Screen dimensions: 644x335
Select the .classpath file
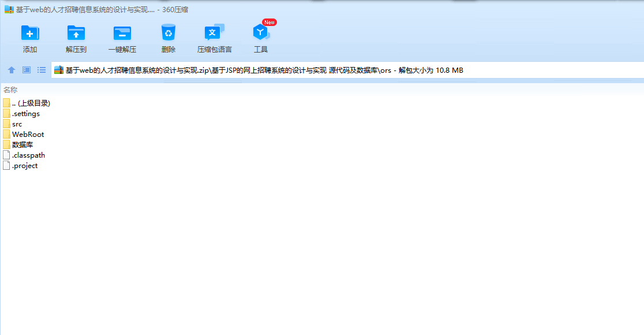[24, 155]
